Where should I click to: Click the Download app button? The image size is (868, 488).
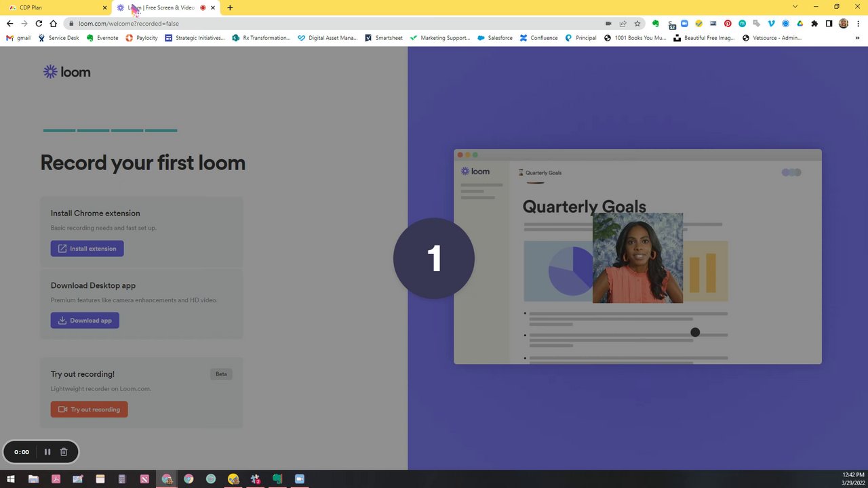[85, 321]
